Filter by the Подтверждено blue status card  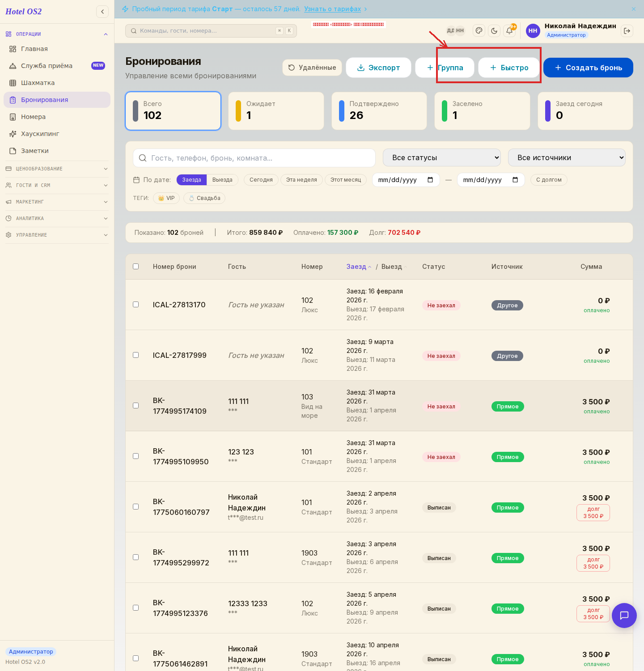(x=379, y=111)
